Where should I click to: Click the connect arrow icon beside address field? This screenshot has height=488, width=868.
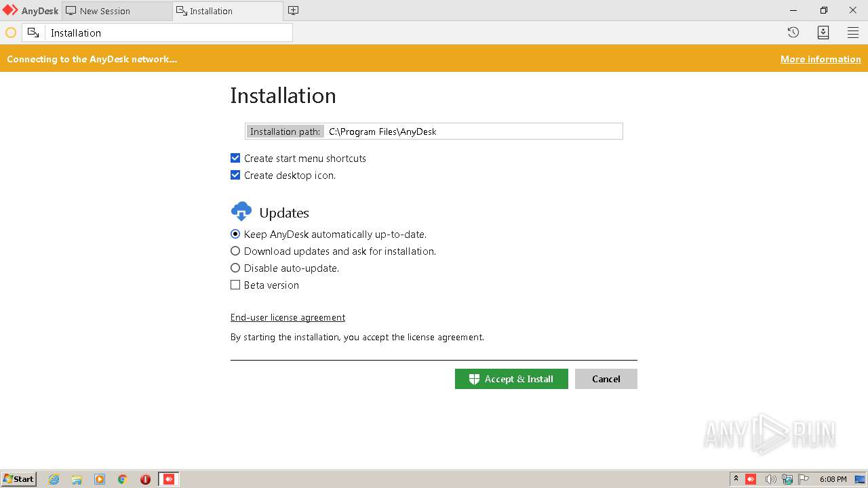pyautogui.click(x=33, y=33)
